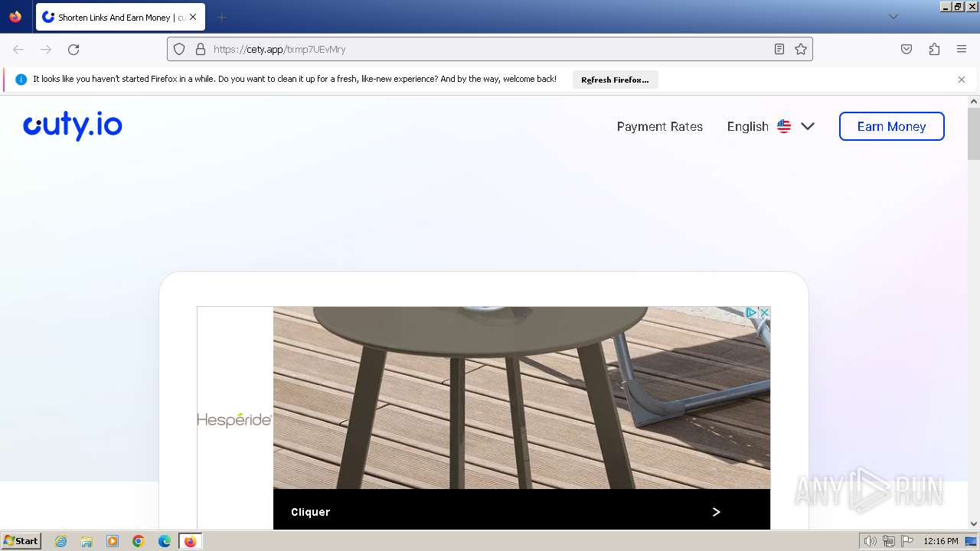This screenshot has width=980, height=551.
Task: Click the browser back arrow
Action: pyautogui.click(x=18, y=49)
